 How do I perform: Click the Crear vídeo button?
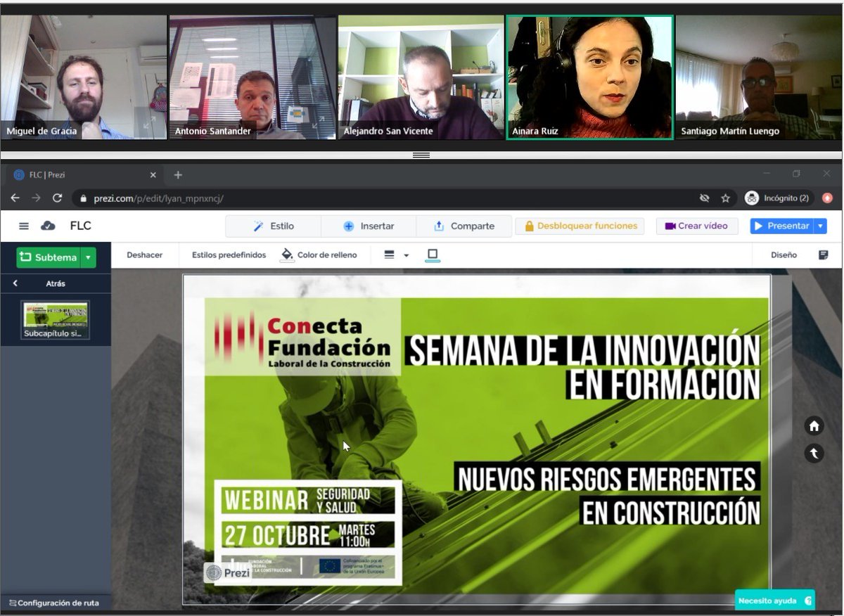[x=697, y=226]
